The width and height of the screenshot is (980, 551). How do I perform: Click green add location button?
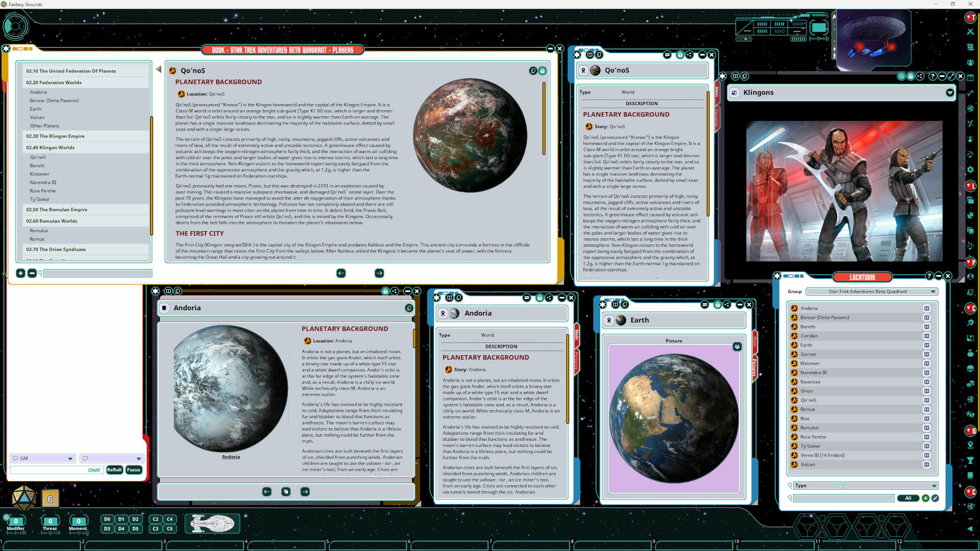925,498
